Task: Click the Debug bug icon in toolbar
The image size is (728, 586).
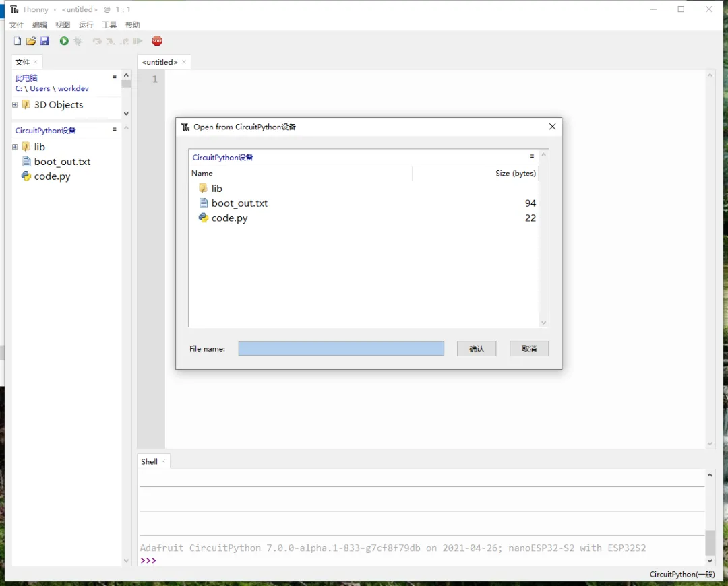Action: pyautogui.click(x=78, y=41)
